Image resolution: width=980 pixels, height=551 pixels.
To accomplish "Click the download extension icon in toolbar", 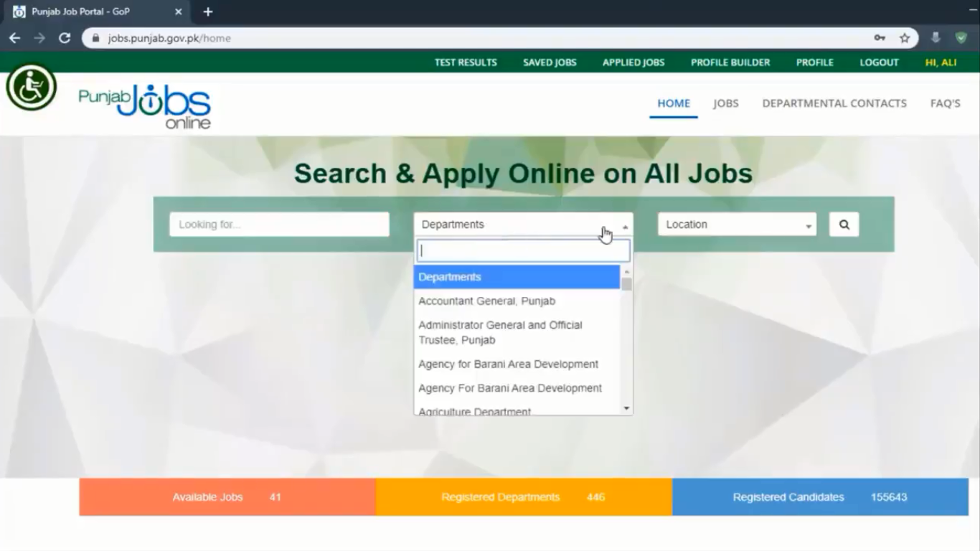I will 936,38.
